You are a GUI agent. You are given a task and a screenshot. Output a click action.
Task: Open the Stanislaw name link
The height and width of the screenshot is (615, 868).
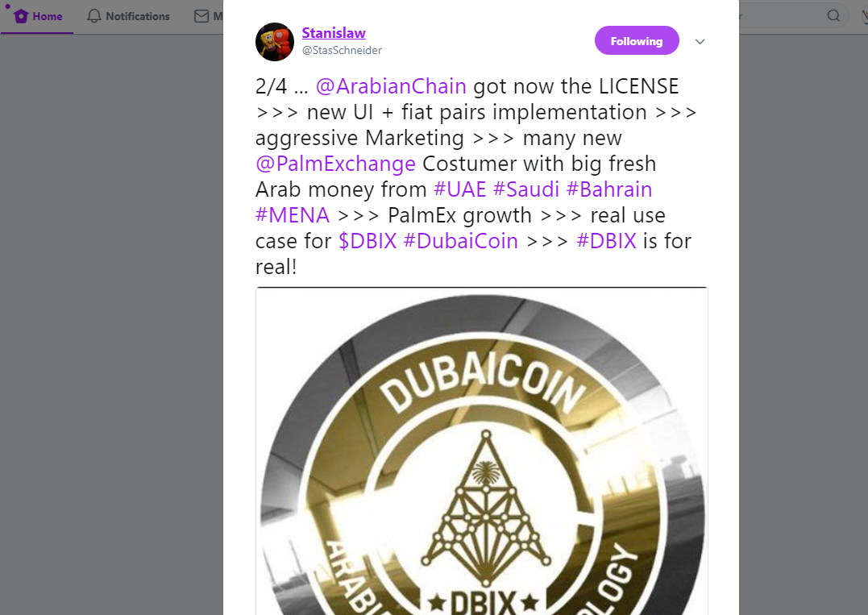333,33
